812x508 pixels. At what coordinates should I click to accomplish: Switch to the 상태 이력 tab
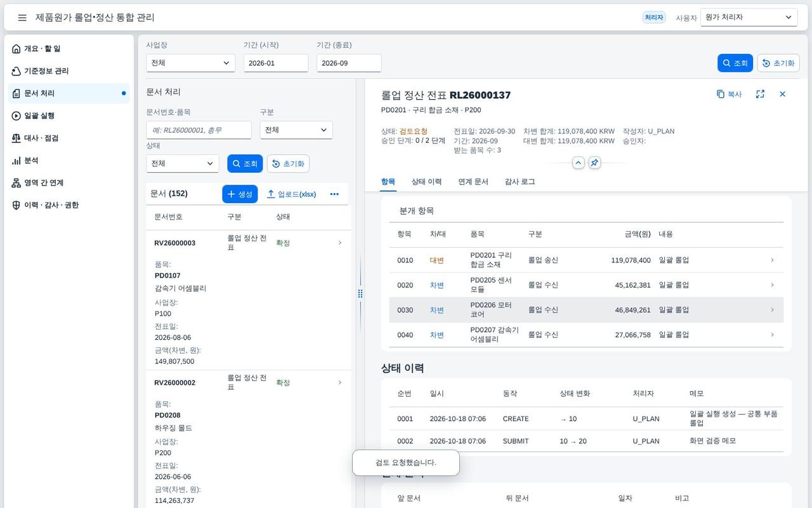pyautogui.click(x=426, y=182)
